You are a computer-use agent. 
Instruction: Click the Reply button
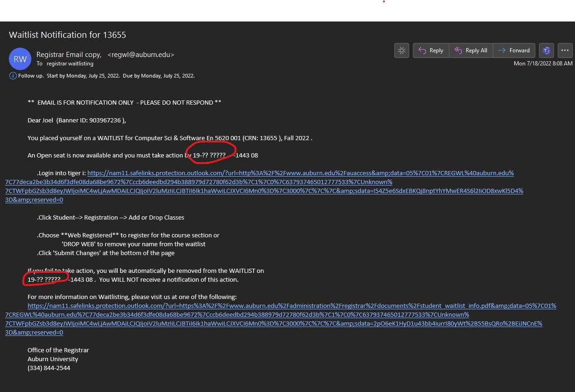431,50
